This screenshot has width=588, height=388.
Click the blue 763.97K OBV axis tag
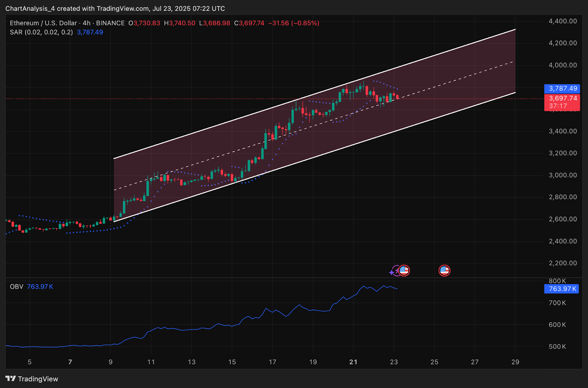click(x=562, y=289)
